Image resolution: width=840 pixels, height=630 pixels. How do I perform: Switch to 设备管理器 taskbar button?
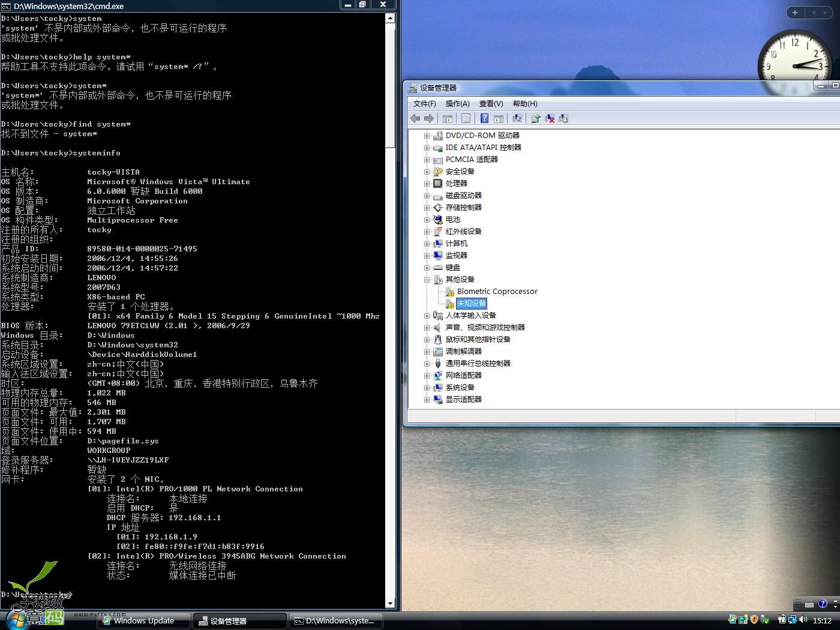coord(239,621)
